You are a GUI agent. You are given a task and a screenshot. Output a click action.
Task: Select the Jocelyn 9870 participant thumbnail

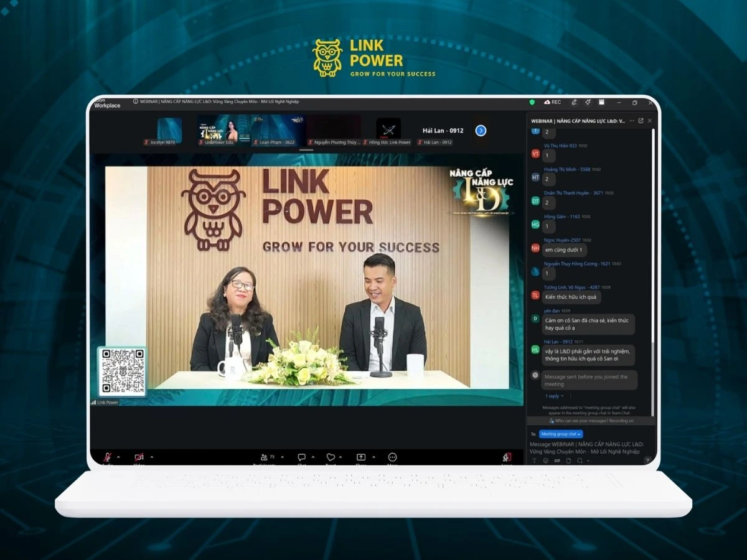coord(169,131)
